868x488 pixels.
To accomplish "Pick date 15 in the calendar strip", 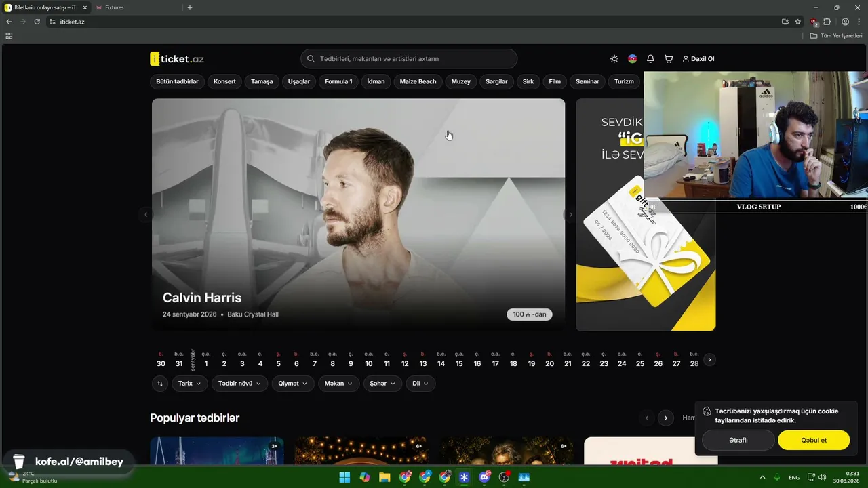I will point(459,360).
